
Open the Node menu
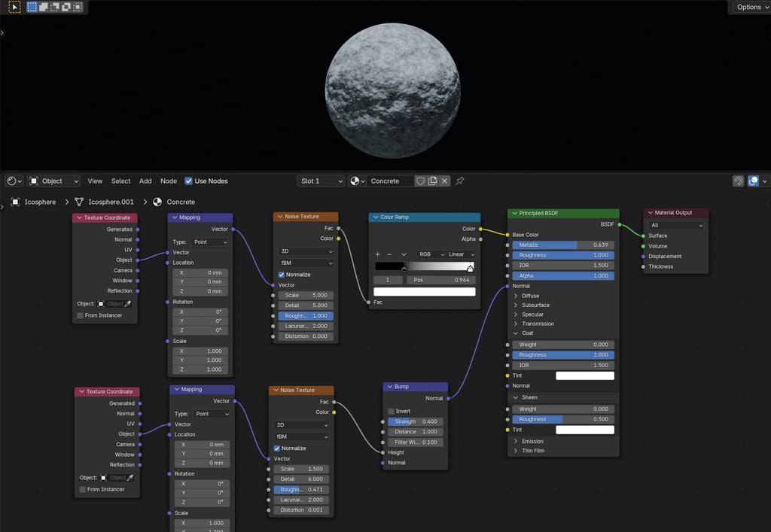[169, 181]
